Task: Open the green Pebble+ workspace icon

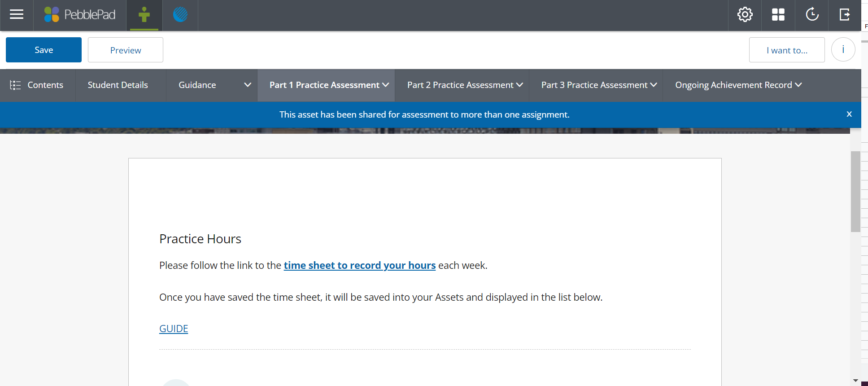Action: coord(144,15)
